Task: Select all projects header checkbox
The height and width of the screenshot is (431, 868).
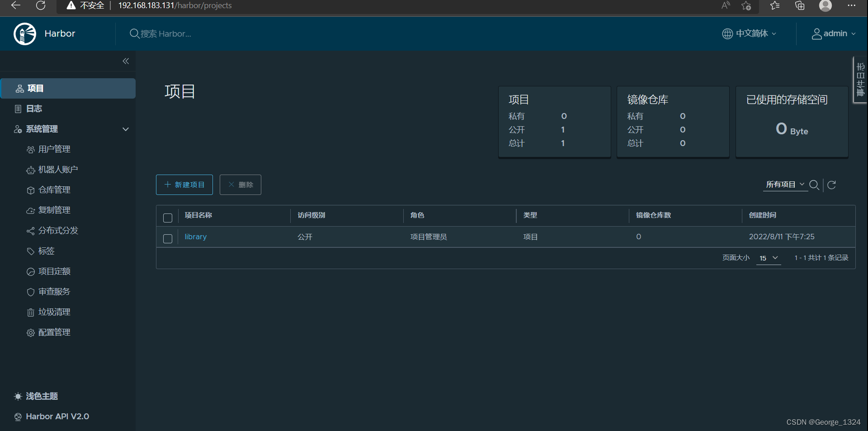Action: pyautogui.click(x=168, y=218)
